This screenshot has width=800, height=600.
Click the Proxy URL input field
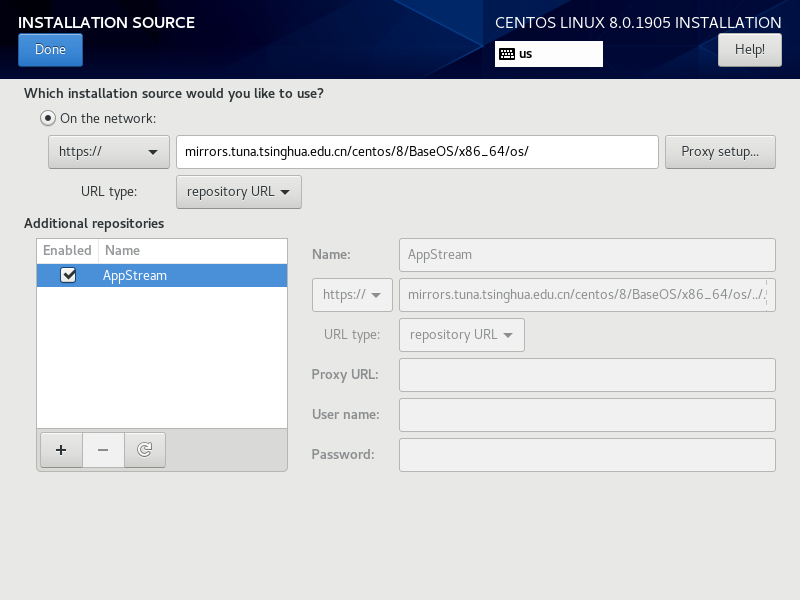click(x=587, y=375)
